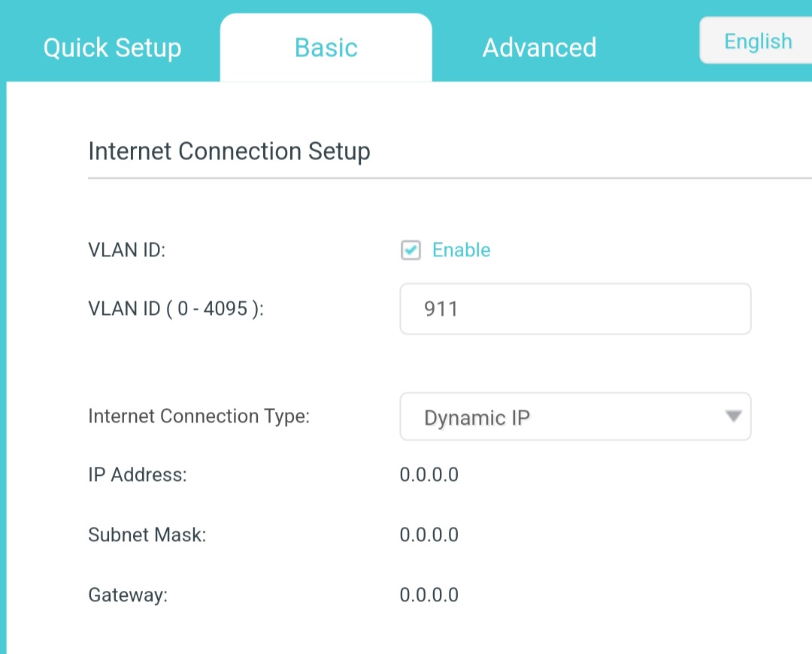
Task: Click the VLAN ID label beside Enable checkbox
Action: [x=127, y=250]
